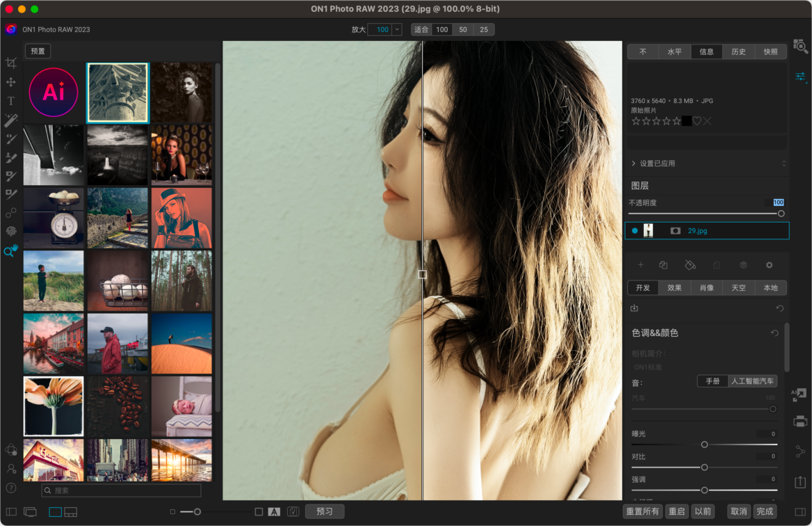
Task: Click the help question mark icon
Action: [11, 488]
